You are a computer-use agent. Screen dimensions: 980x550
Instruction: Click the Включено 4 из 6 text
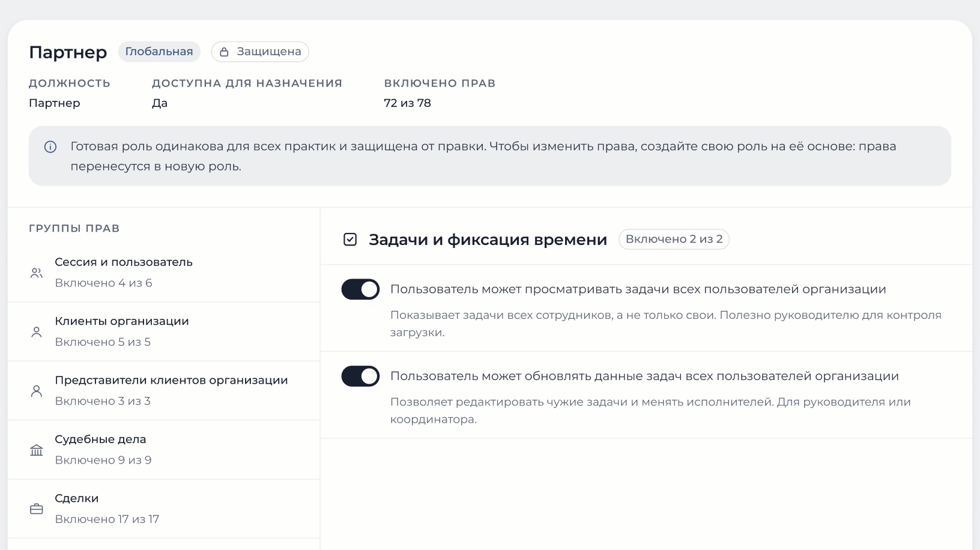point(103,283)
